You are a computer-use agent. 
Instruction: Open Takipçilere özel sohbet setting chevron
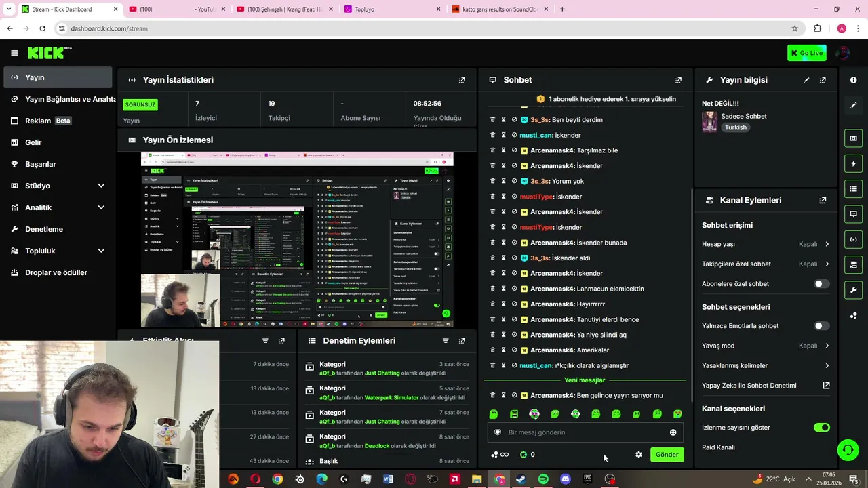coord(827,264)
